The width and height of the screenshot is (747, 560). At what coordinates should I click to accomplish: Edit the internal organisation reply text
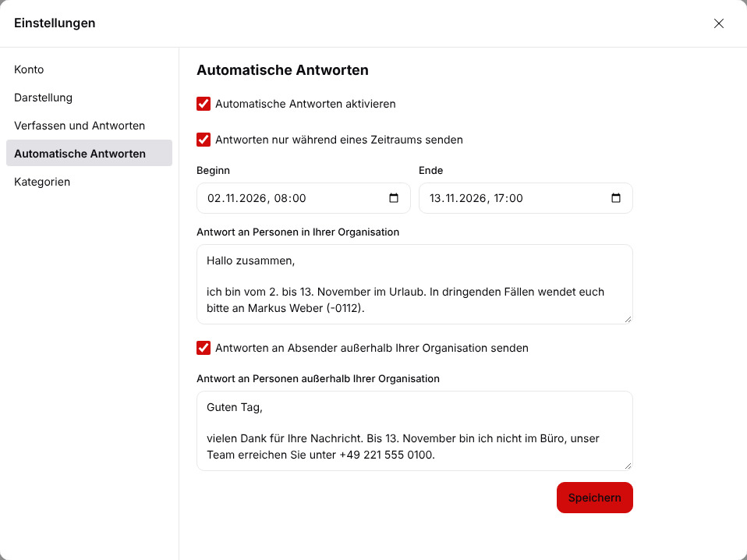pos(415,285)
